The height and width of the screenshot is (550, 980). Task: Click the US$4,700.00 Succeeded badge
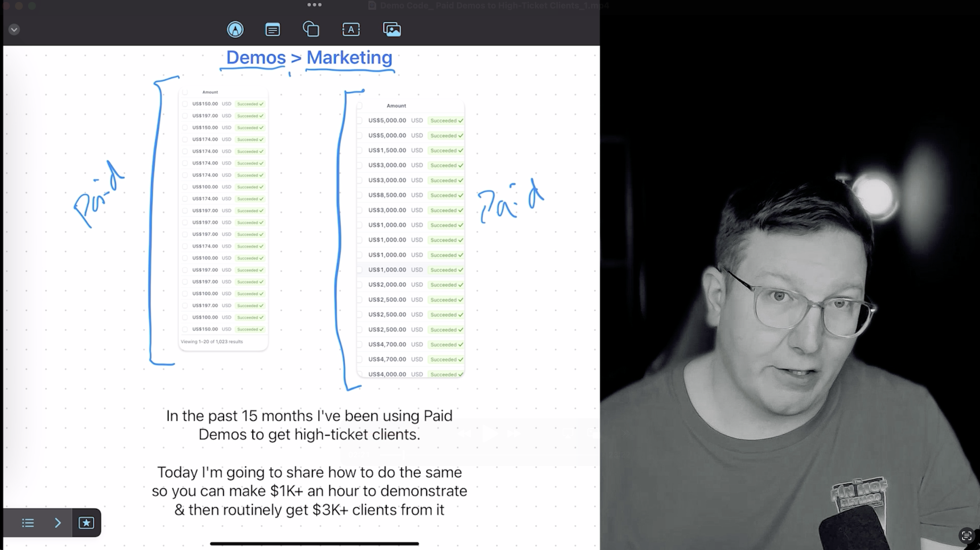(446, 344)
